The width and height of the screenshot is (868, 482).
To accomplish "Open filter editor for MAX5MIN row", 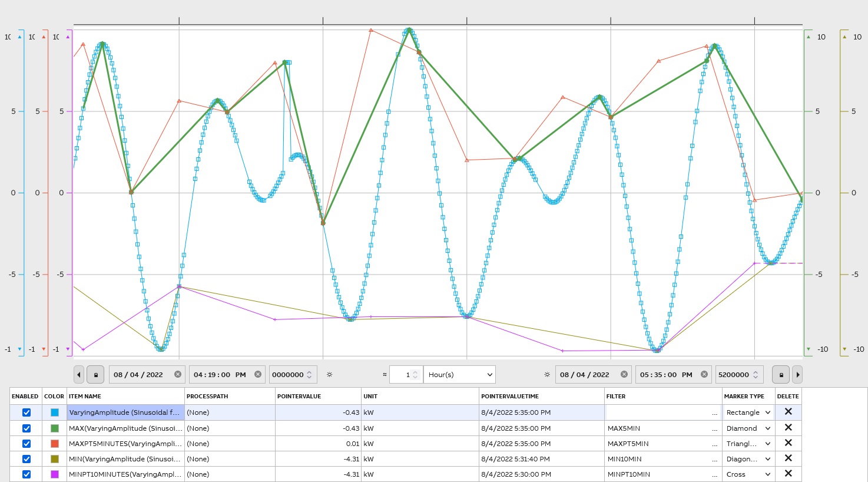I will 714,429.
